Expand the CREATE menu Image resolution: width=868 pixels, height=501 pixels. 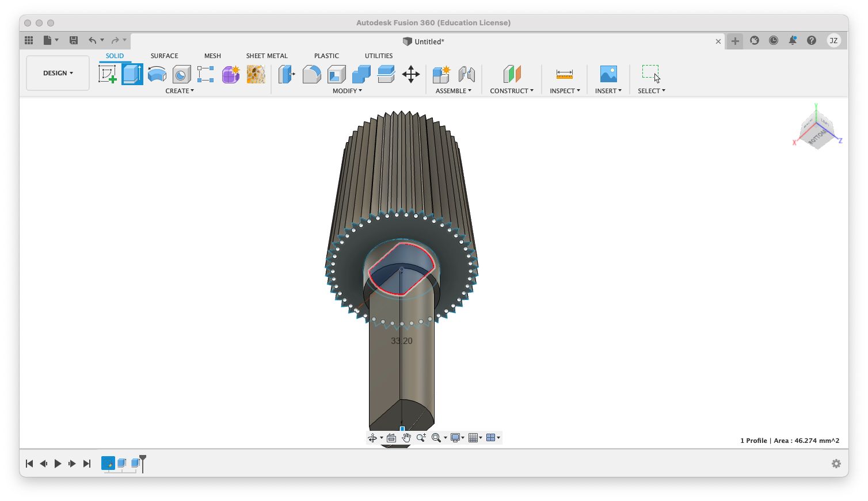click(180, 91)
